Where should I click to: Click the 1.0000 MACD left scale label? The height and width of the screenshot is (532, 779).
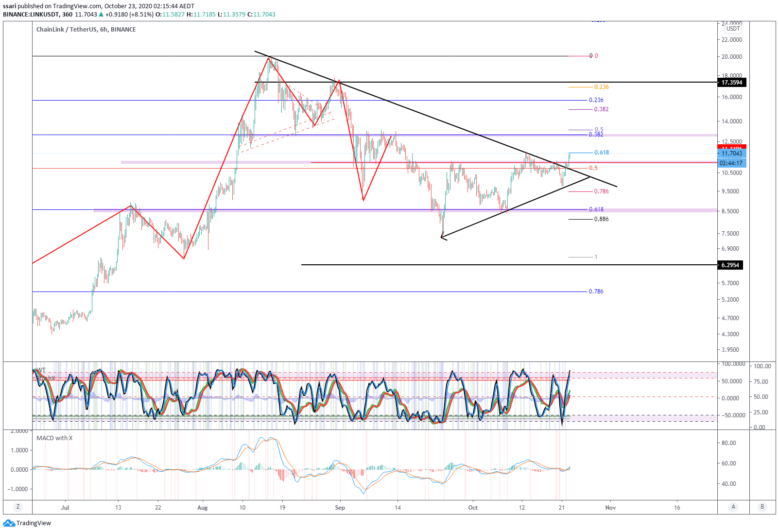19,450
